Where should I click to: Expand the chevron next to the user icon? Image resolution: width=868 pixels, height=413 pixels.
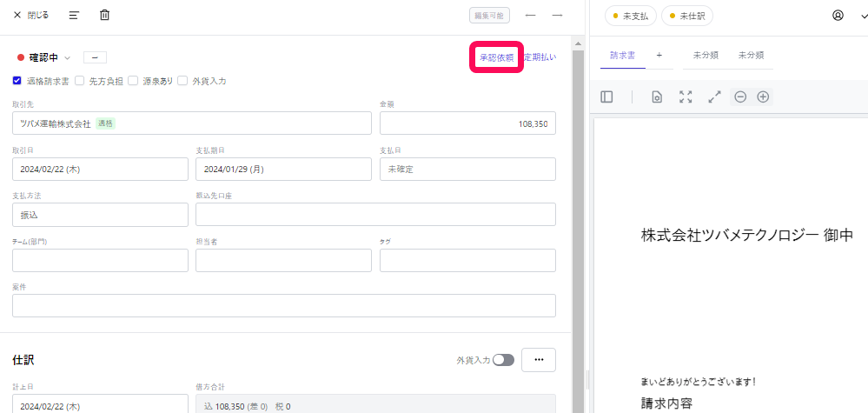[865, 16]
